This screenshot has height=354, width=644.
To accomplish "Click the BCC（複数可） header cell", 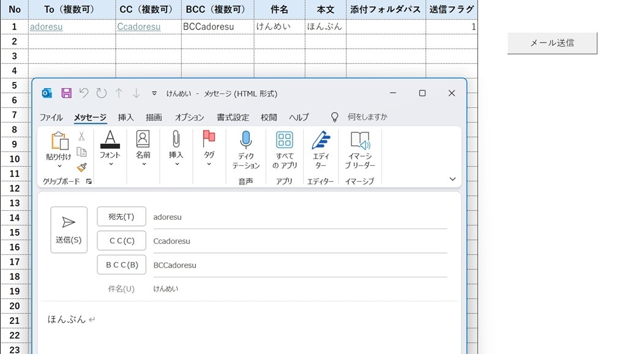I will (218, 9).
